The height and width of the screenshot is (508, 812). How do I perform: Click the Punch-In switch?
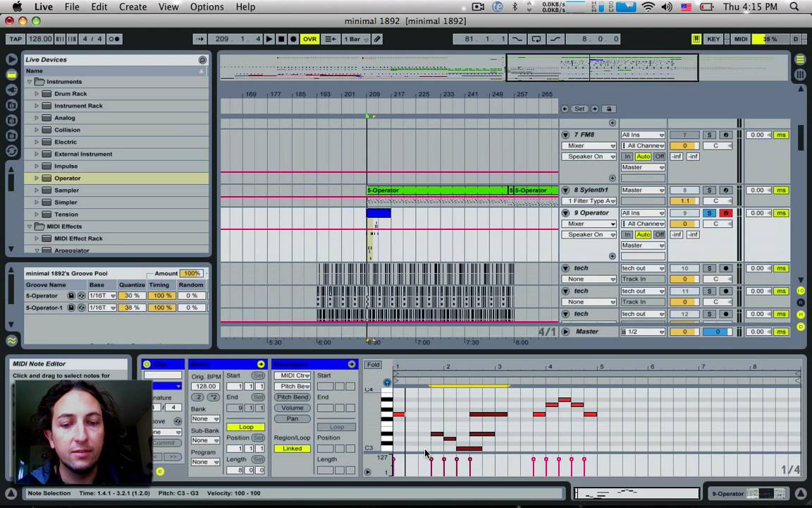point(517,39)
